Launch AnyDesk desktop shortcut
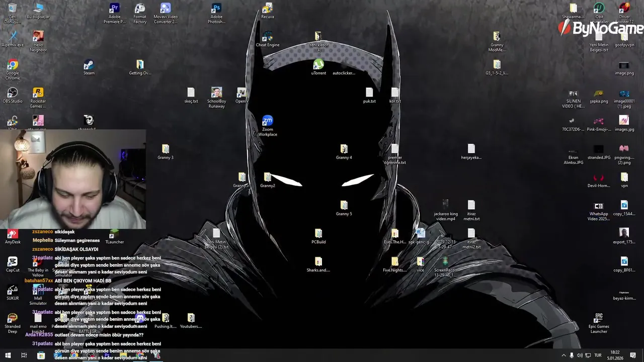This screenshot has height=362, width=644. (x=13, y=236)
